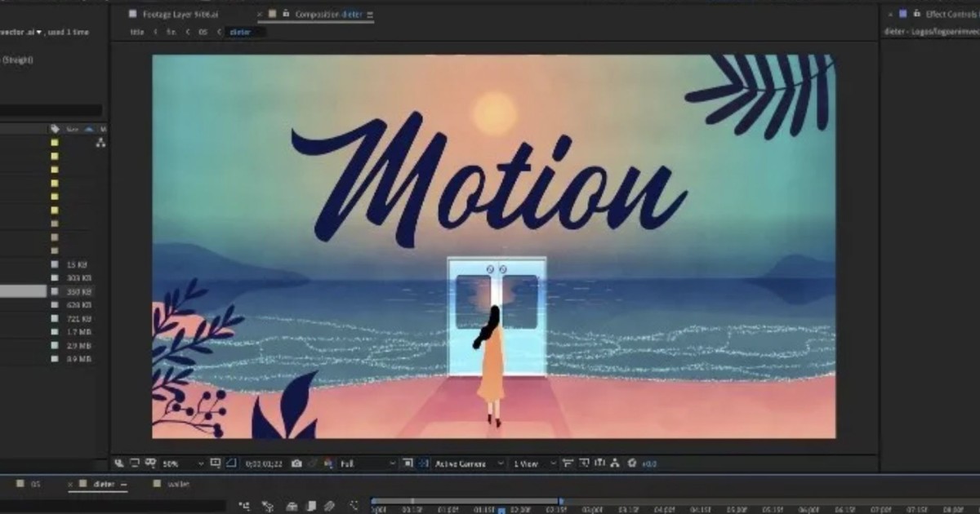The height and width of the screenshot is (514, 980).
Task: Click the label swatch beside 8.9 MB
Action: click(55, 359)
